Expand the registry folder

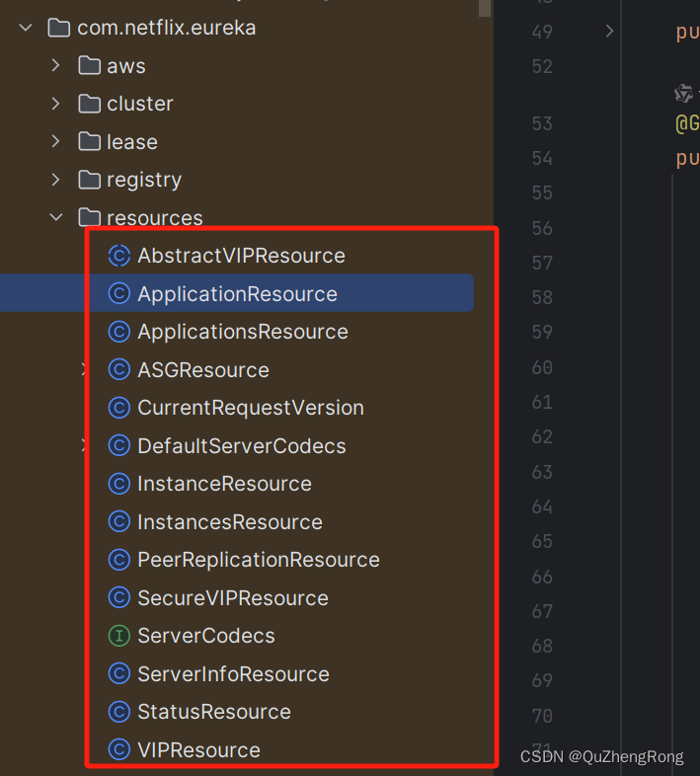pos(56,180)
